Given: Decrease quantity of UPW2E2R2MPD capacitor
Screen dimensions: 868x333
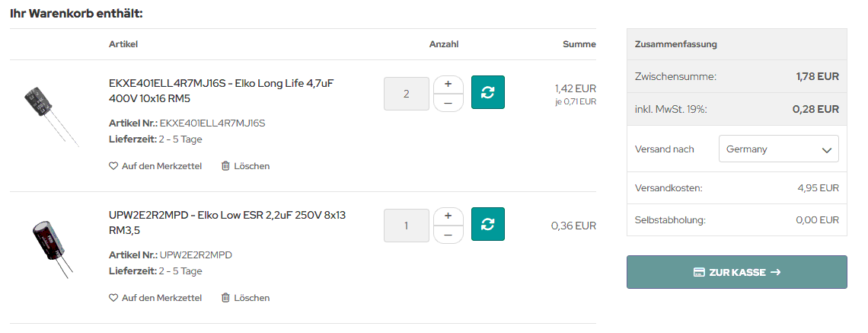Looking at the screenshot, I should click(x=448, y=235).
